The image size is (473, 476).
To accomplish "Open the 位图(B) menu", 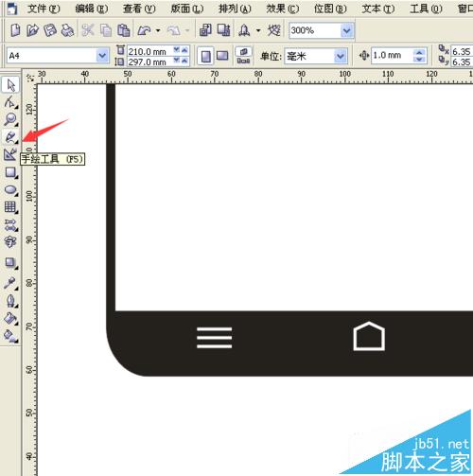I will (x=330, y=9).
